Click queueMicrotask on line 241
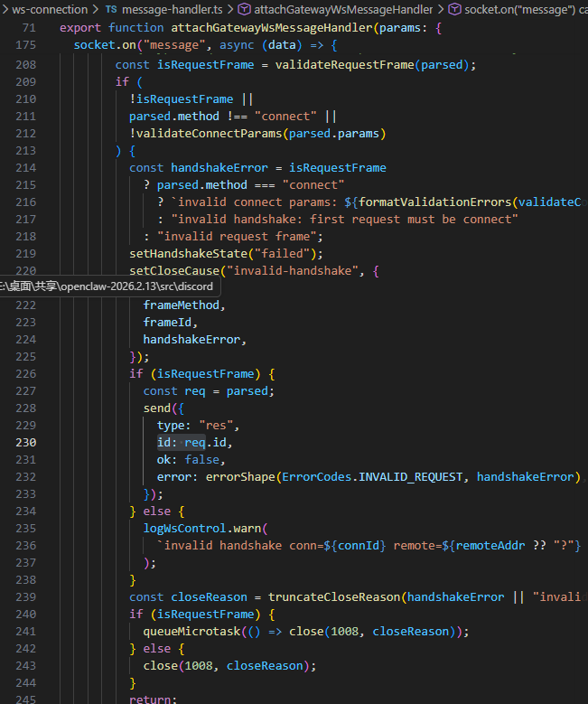Image resolution: width=588 pixels, height=704 pixels. pyautogui.click(x=191, y=632)
